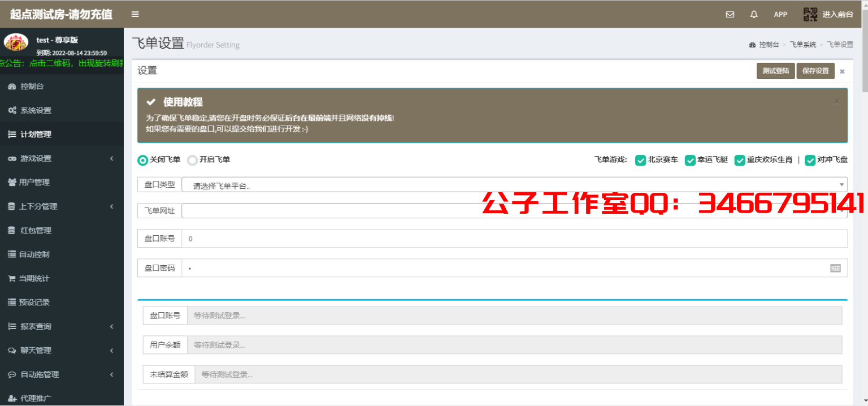Toggle 北京赛车 checkbox

(x=640, y=160)
